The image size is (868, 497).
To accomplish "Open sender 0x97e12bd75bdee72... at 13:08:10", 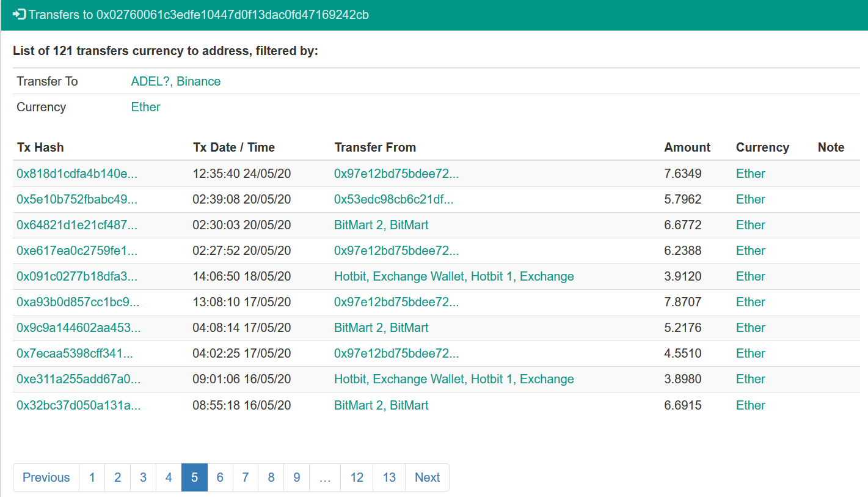I will click(396, 302).
